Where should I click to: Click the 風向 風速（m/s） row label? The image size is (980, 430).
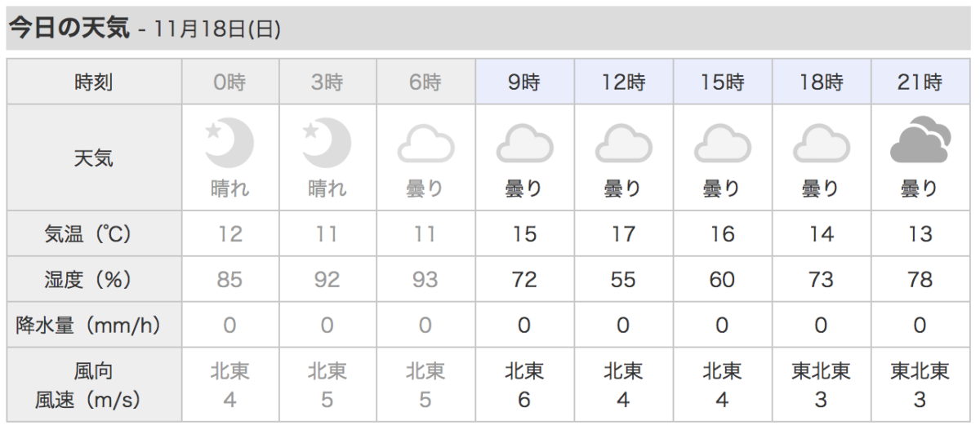(94, 385)
